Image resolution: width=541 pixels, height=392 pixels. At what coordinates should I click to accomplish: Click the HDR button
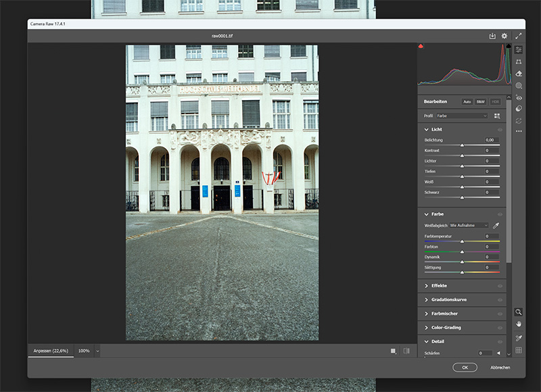[x=496, y=101]
